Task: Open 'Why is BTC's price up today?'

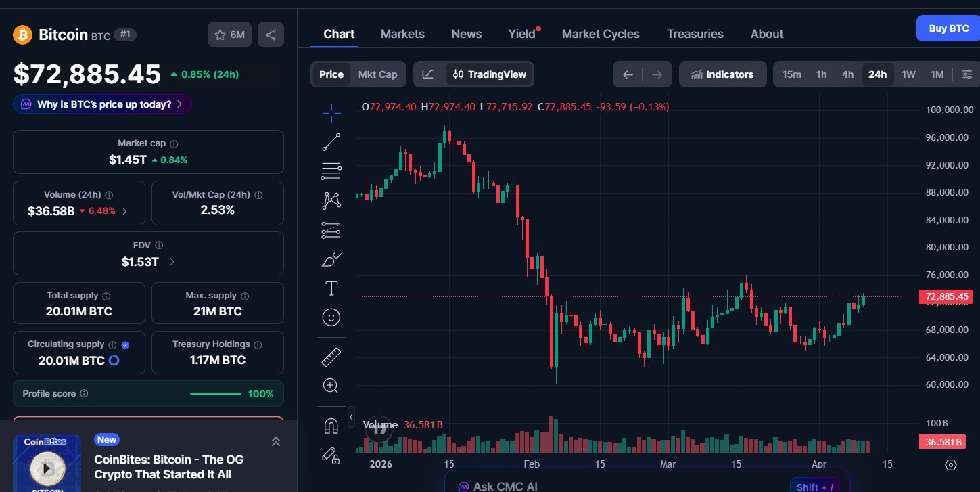Action: tap(102, 104)
